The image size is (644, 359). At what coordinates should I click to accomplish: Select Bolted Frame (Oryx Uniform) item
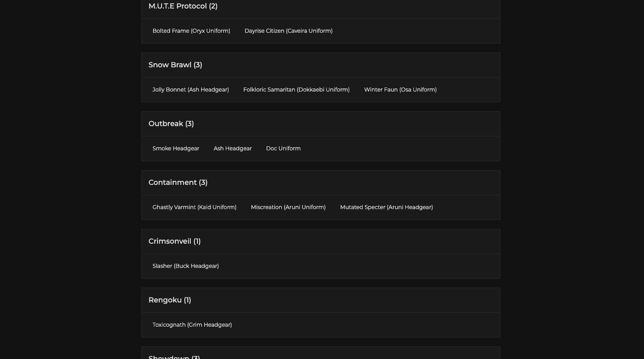(191, 31)
